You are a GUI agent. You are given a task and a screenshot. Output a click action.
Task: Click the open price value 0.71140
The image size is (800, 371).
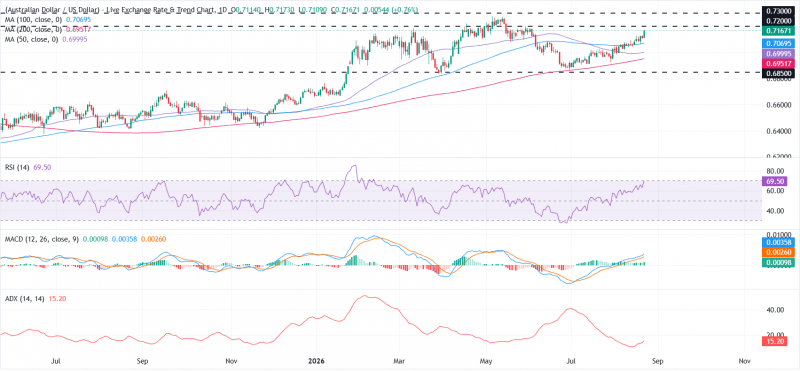click(249, 10)
